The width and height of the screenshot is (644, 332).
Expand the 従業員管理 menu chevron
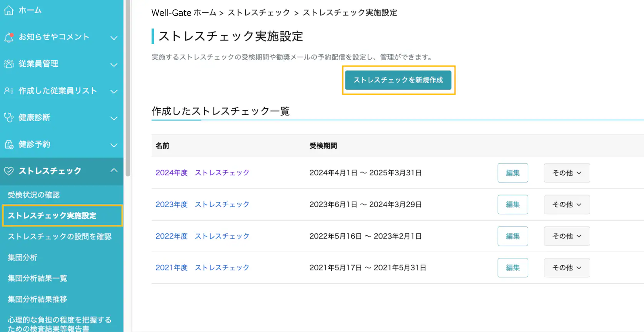tap(114, 65)
